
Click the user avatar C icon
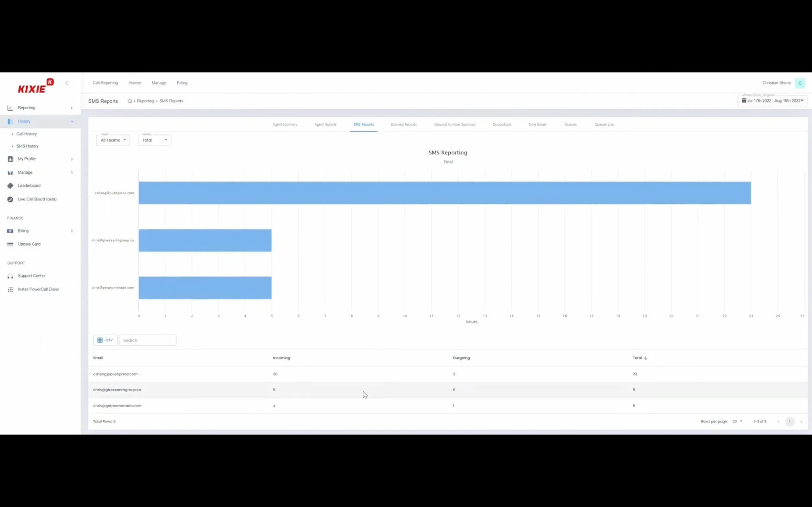(800, 83)
